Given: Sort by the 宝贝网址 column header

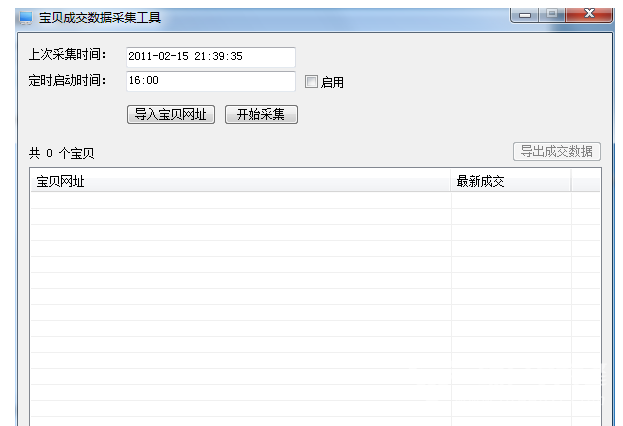Looking at the screenshot, I should click(240, 181).
